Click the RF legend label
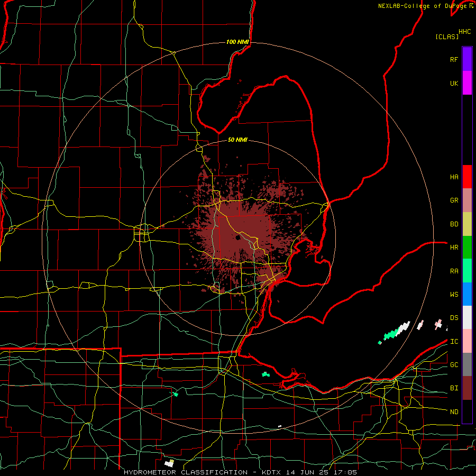 [x=454, y=59]
